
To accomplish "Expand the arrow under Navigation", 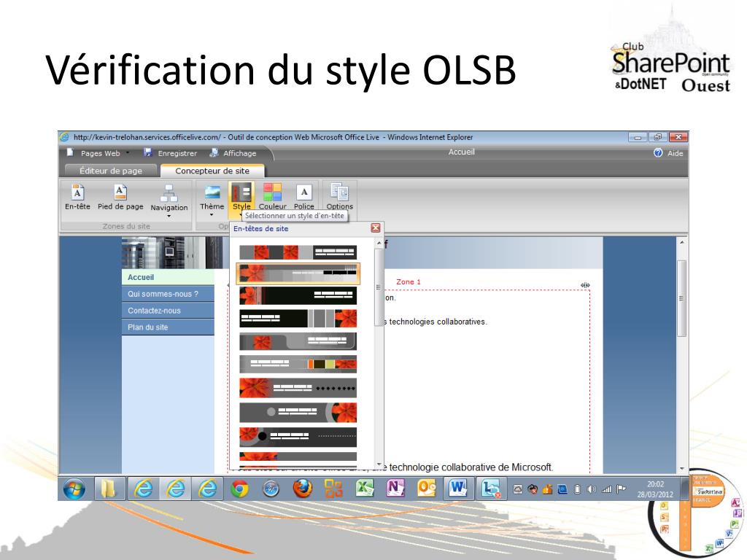I will [169, 216].
